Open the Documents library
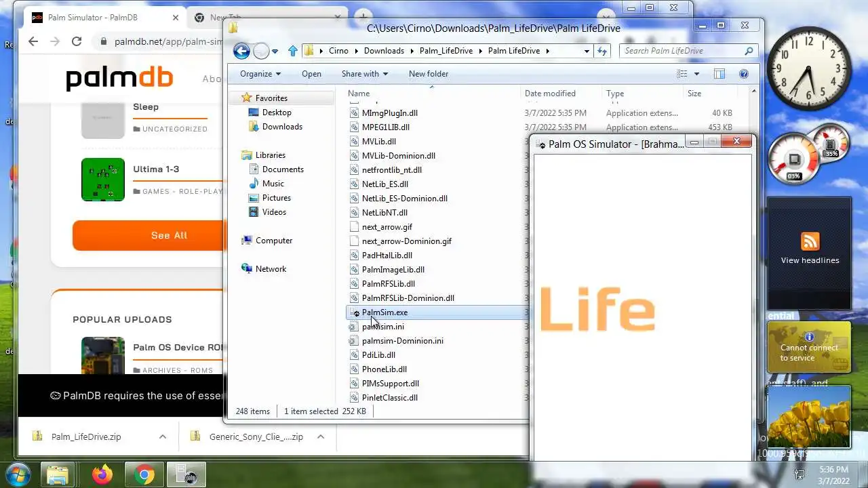The image size is (868, 488). tap(283, 169)
